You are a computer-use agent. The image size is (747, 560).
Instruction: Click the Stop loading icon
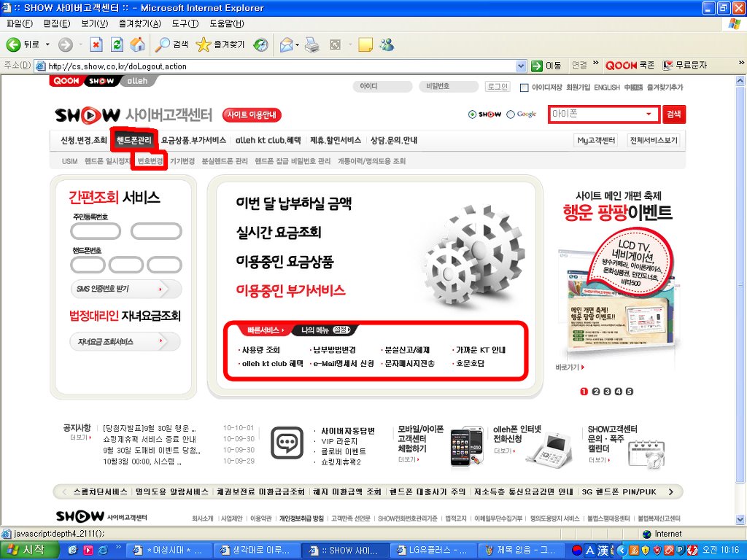[96, 44]
